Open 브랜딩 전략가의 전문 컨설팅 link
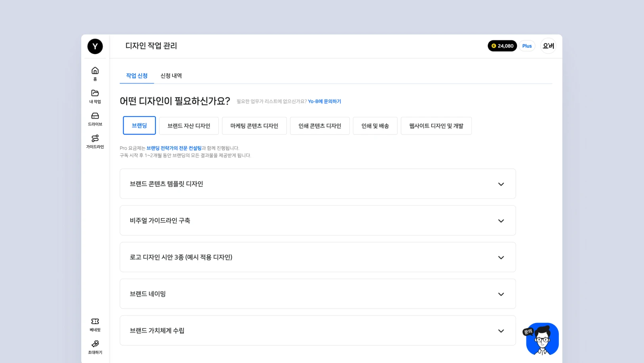Image resolution: width=644 pixels, height=363 pixels. click(x=174, y=148)
